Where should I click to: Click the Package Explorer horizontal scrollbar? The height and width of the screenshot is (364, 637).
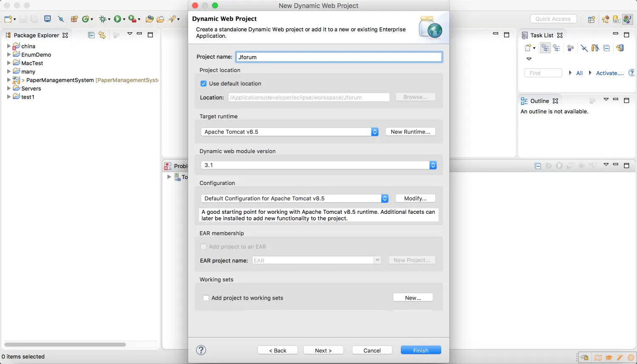65,344
